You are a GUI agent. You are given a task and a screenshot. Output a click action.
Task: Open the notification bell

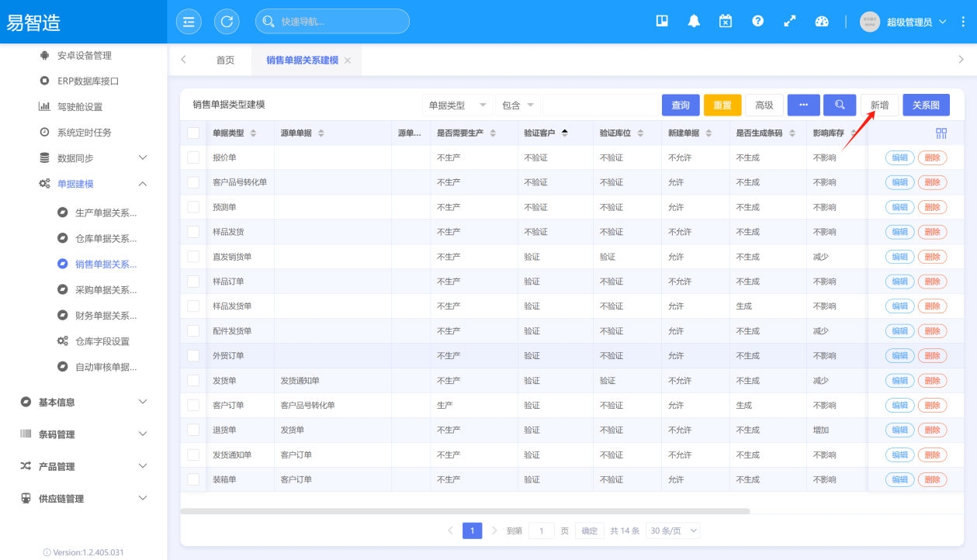coord(694,22)
